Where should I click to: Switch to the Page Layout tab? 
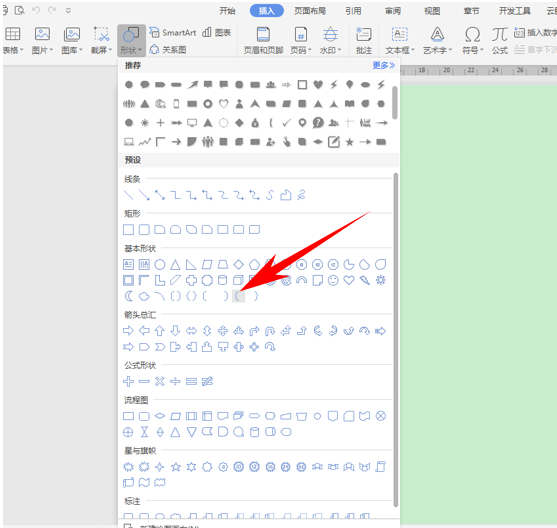[x=310, y=11]
